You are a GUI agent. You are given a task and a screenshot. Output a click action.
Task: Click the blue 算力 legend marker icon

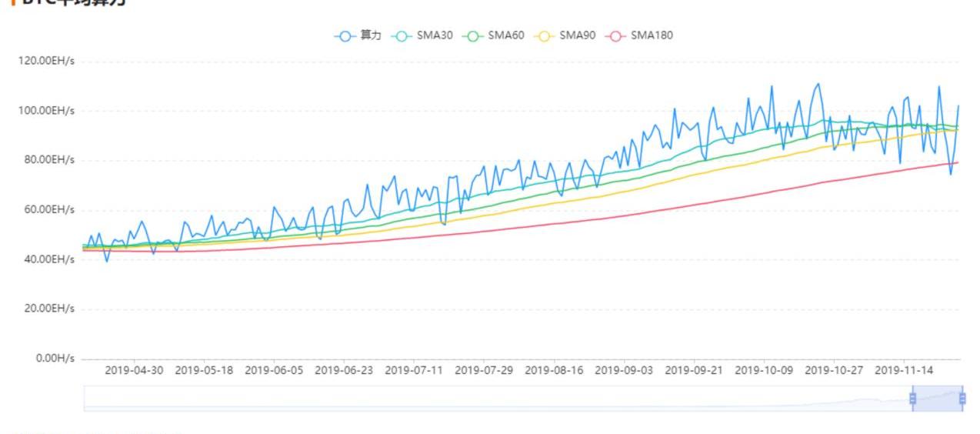tap(344, 35)
